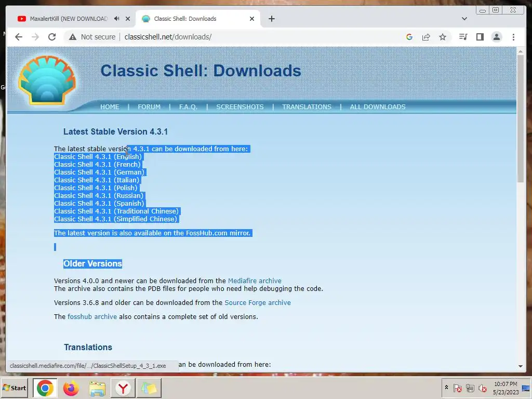The width and height of the screenshot is (532, 399).
Task: Click the Latest Stable Version 4.3.1 heading
Action: [x=115, y=131]
